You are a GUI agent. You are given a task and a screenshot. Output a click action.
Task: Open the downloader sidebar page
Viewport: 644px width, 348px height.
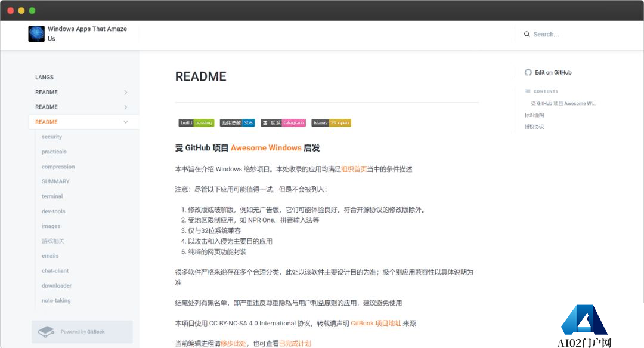pyautogui.click(x=57, y=285)
